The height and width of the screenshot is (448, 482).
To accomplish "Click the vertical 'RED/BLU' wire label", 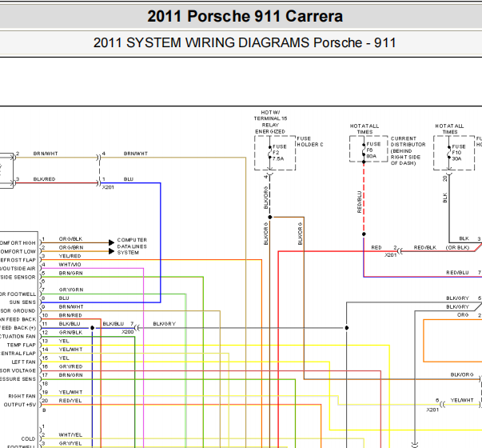I will [x=360, y=202].
